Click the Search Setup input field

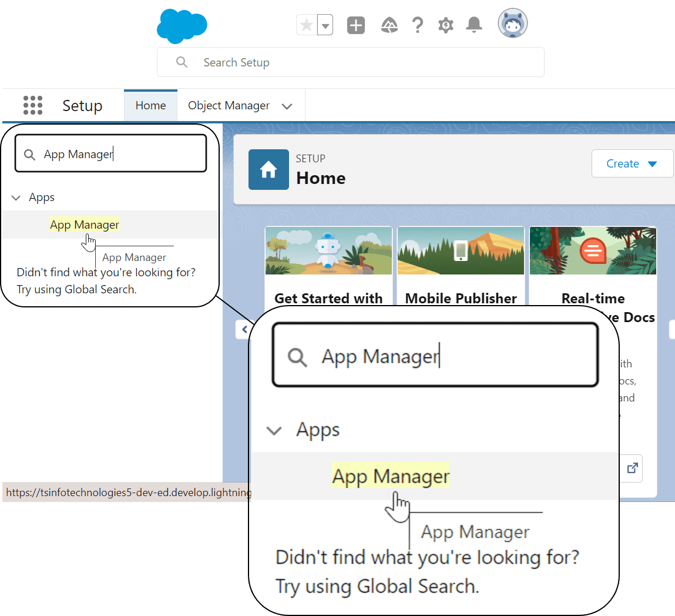350,62
